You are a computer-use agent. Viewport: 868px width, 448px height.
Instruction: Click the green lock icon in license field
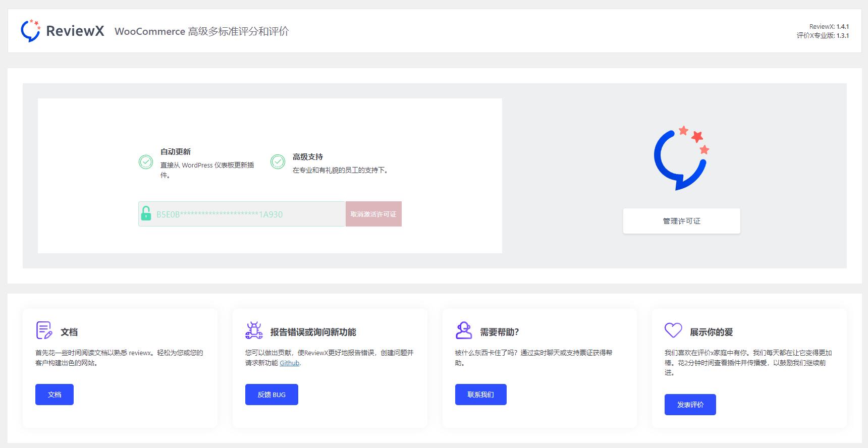tap(146, 213)
